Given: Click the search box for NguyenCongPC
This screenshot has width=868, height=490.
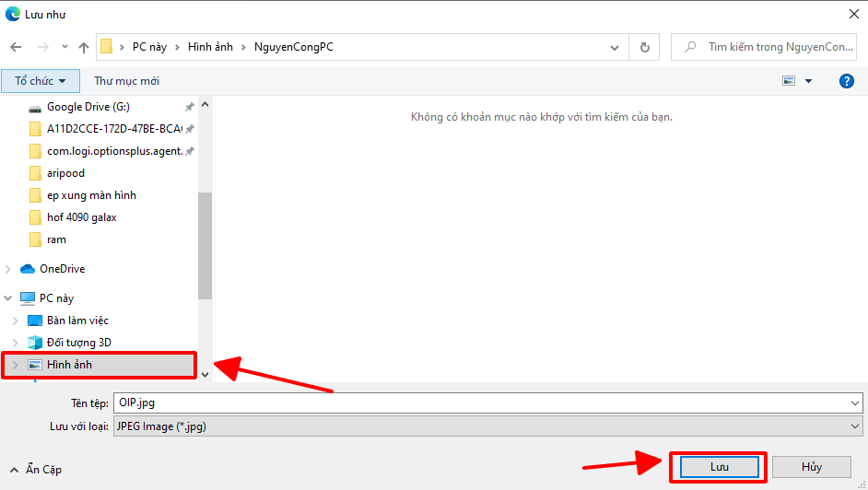Looking at the screenshot, I should coord(763,47).
